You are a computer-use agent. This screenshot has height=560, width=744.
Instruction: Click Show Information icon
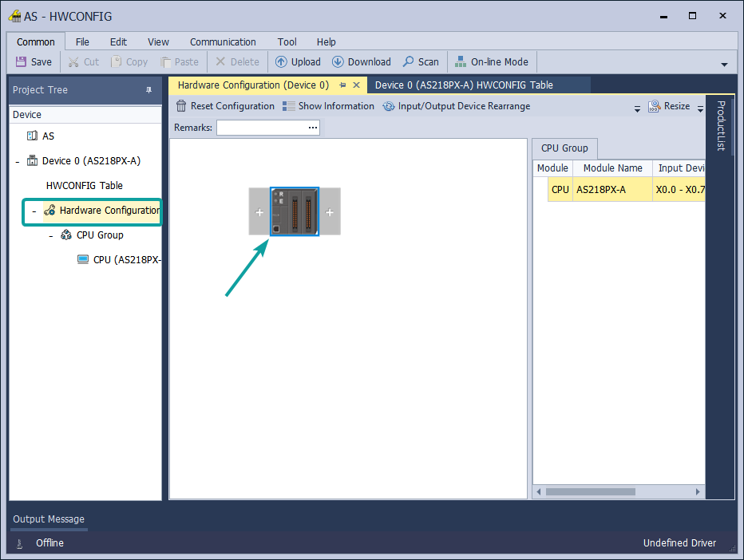(x=289, y=106)
